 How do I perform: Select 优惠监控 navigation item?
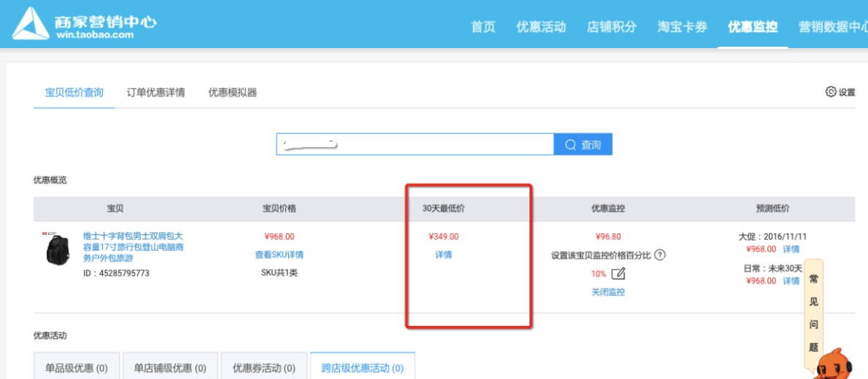click(753, 27)
